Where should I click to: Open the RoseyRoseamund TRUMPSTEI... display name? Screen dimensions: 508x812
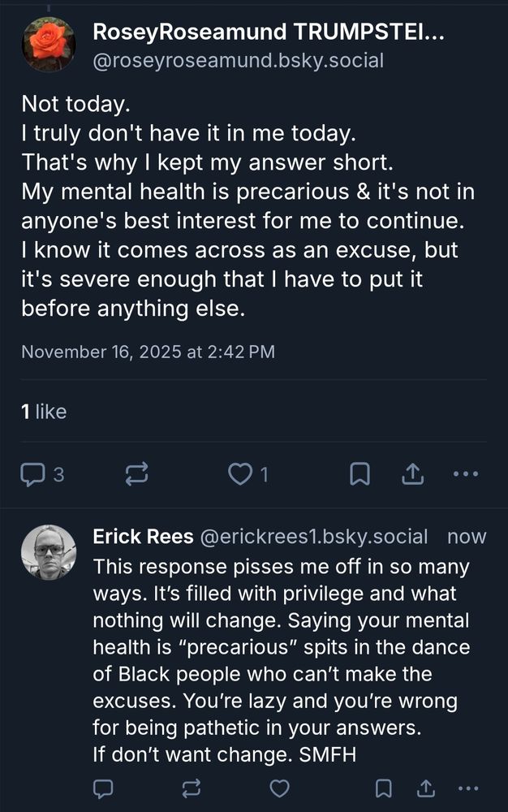tap(269, 32)
